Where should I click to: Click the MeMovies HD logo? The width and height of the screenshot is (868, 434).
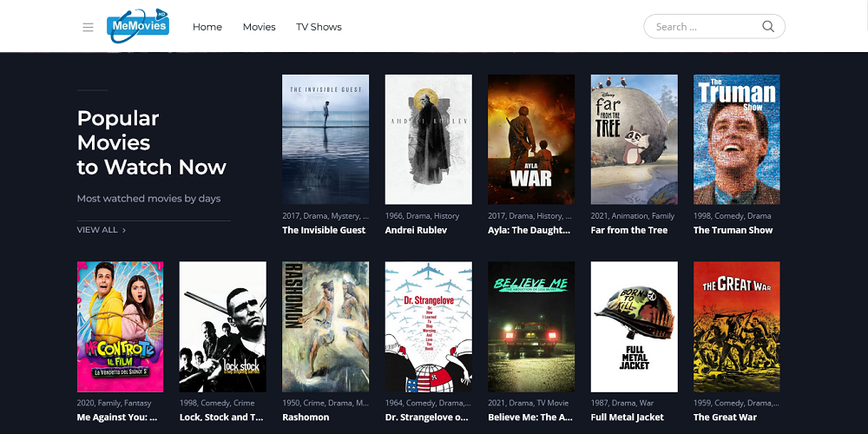138,26
